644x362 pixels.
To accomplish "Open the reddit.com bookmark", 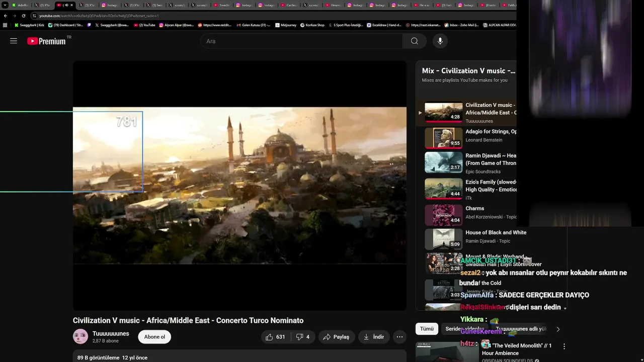I will tap(215, 25).
